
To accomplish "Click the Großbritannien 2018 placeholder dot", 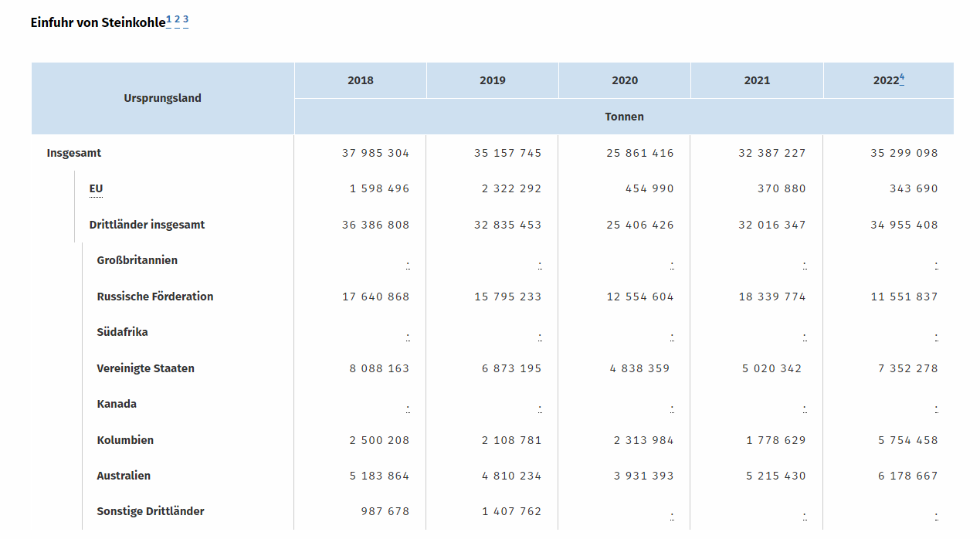I will [408, 264].
